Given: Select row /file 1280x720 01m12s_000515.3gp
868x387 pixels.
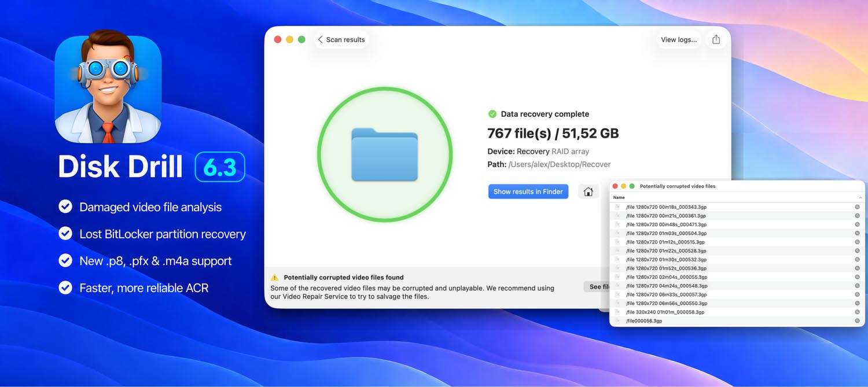Looking at the screenshot, I should [737, 242].
